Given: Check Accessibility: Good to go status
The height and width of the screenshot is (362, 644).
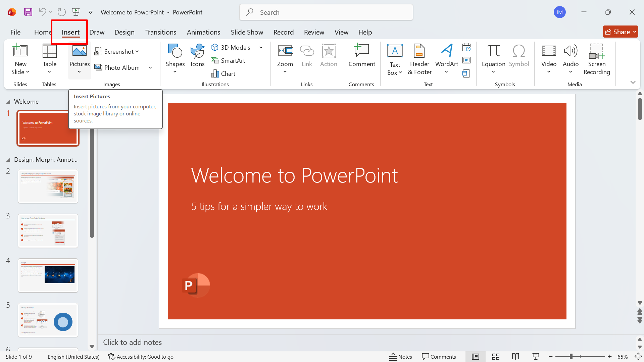Looking at the screenshot, I should tap(141, 357).
